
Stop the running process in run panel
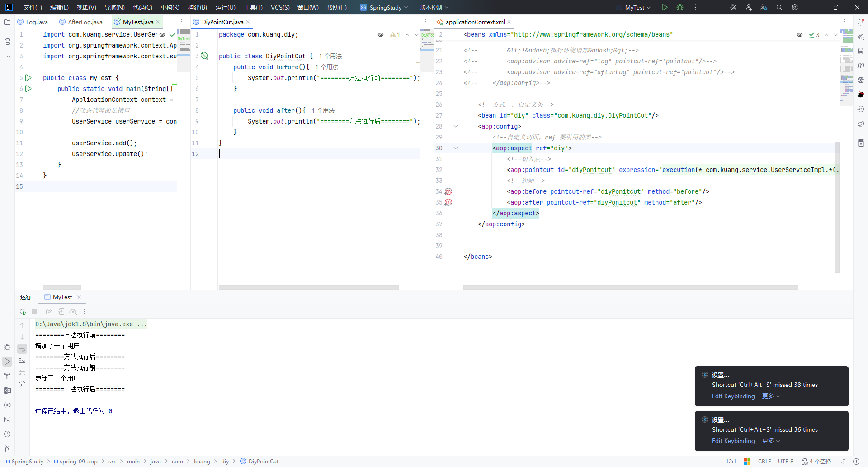click(x=34, y=311)
